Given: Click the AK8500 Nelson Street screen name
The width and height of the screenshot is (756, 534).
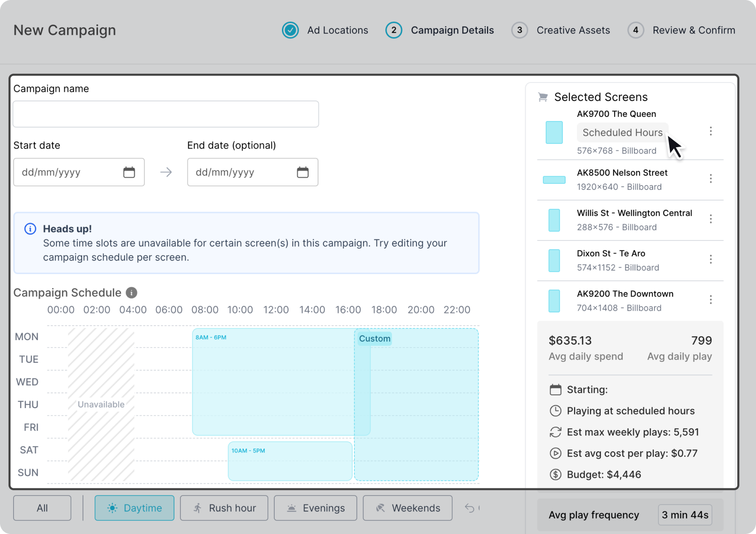Looking at the screenshot, I should 622,173.
